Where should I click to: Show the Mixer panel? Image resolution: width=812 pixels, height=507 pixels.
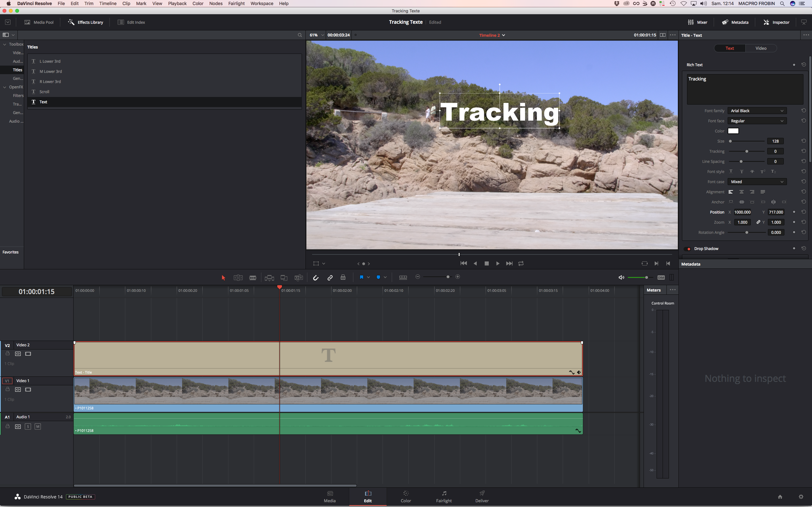click(x=698, y=22)
